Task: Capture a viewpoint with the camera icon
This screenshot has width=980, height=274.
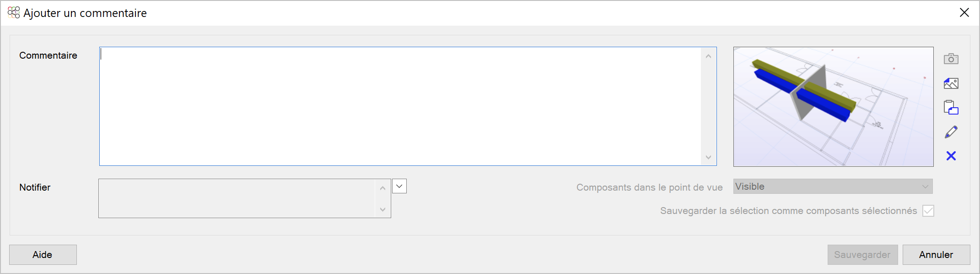Action: click(951, 59)
